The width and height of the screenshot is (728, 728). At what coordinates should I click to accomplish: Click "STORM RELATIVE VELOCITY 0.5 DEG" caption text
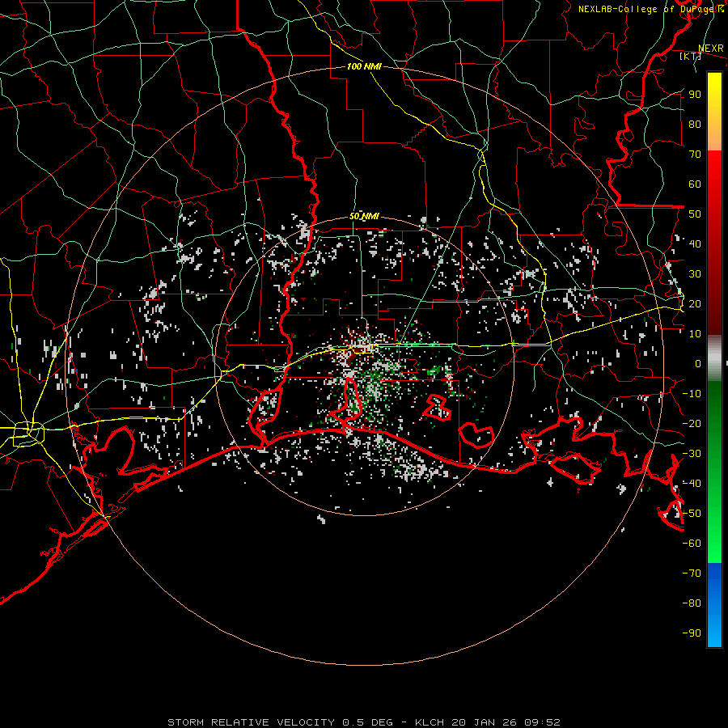pyautogui.click(x=280, y=722)
